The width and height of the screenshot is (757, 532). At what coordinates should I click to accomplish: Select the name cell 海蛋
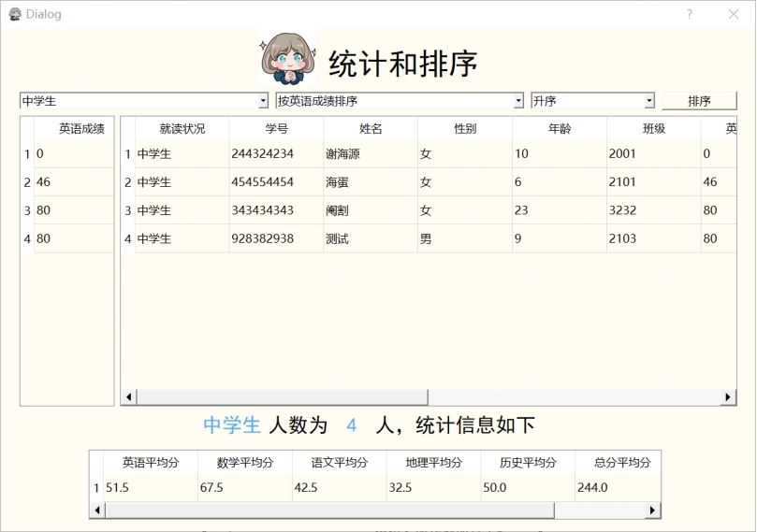(x=371, y=181)
